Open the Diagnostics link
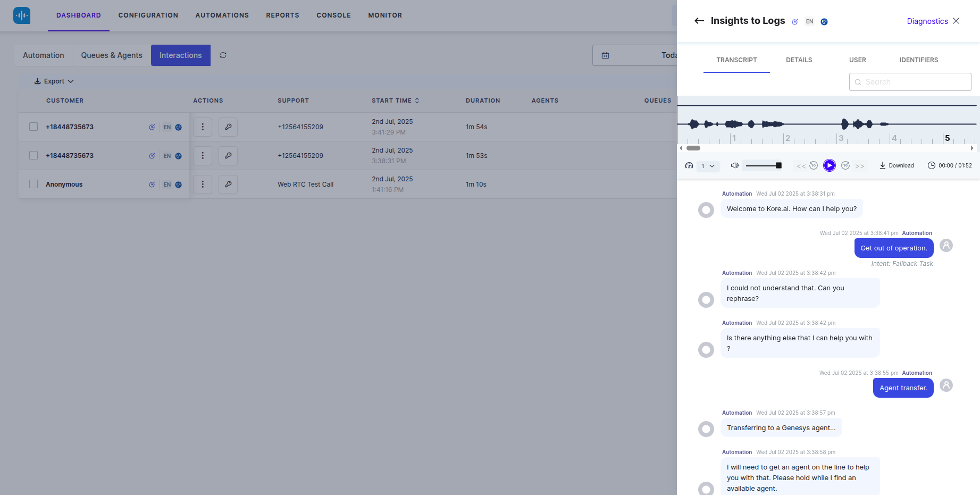 (x=927, y=21)
